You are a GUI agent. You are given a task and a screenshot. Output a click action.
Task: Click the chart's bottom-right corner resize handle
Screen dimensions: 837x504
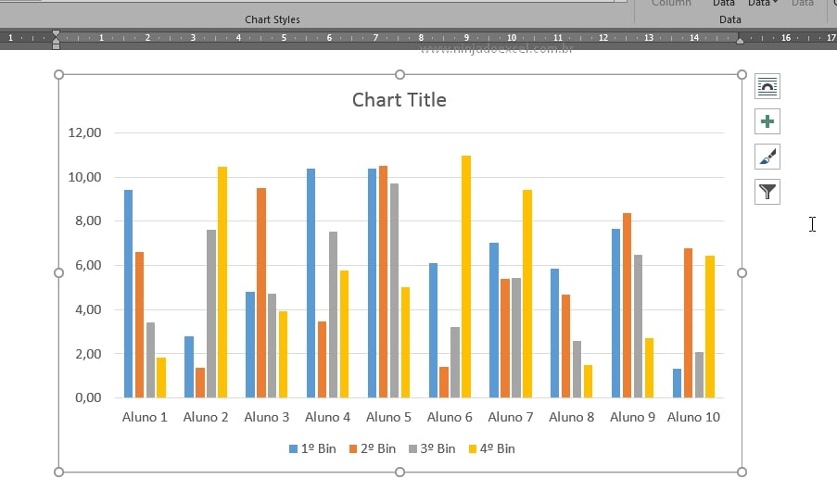(x=742, y=472)
